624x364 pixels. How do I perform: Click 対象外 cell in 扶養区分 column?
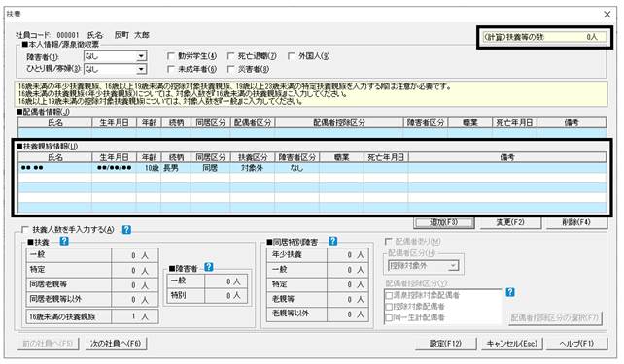[x=253, y=168]
